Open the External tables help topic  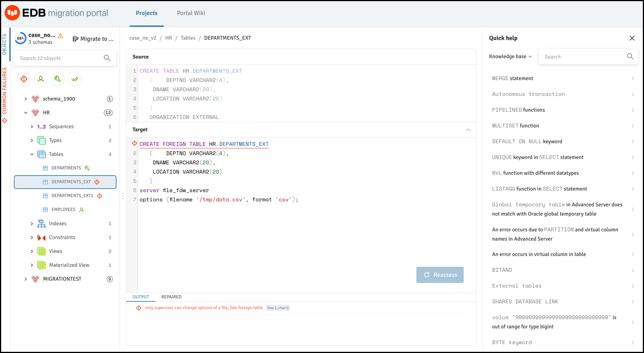(563, 286)
